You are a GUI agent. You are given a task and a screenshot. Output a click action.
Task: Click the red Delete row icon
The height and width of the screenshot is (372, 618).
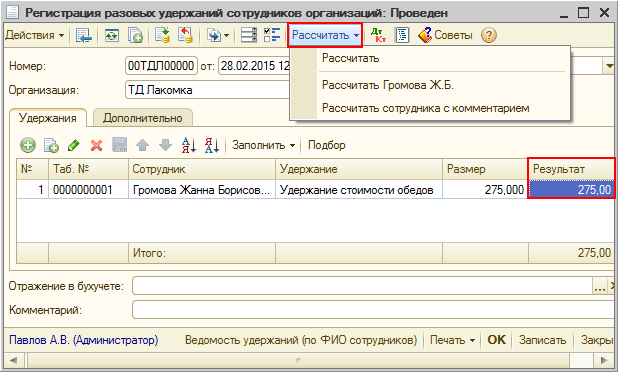96,145
